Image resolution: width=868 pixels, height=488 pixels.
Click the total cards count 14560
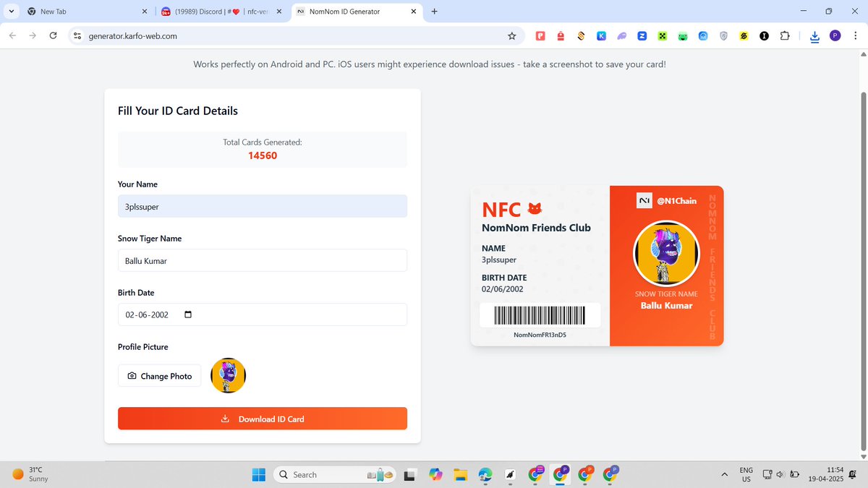(x=263, y=155)
